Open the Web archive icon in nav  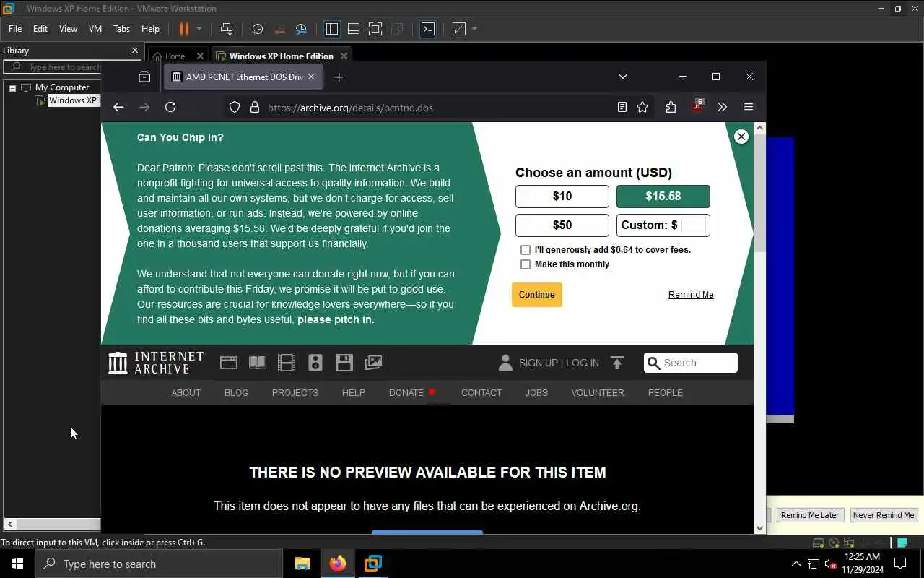click(229, 363)
